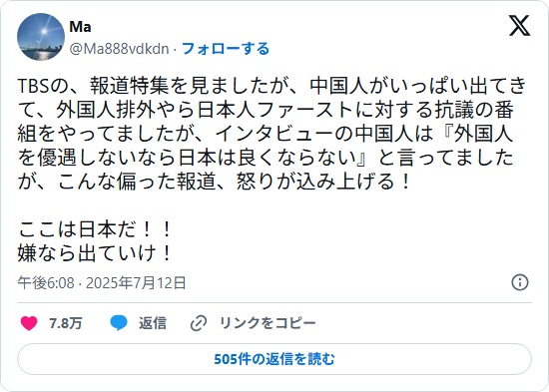
Task: Open Ma's profile avatar picture
Action: point(41,37)
